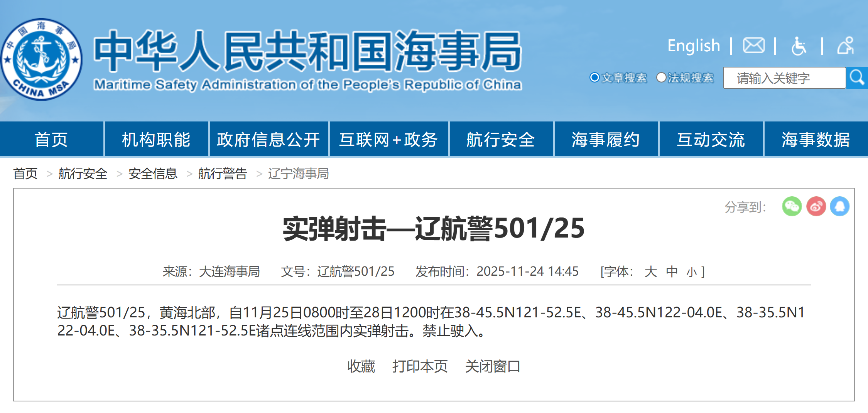Click the magnifier search button
This screenshot has height=413, width=868.
[x=857, y=78]
